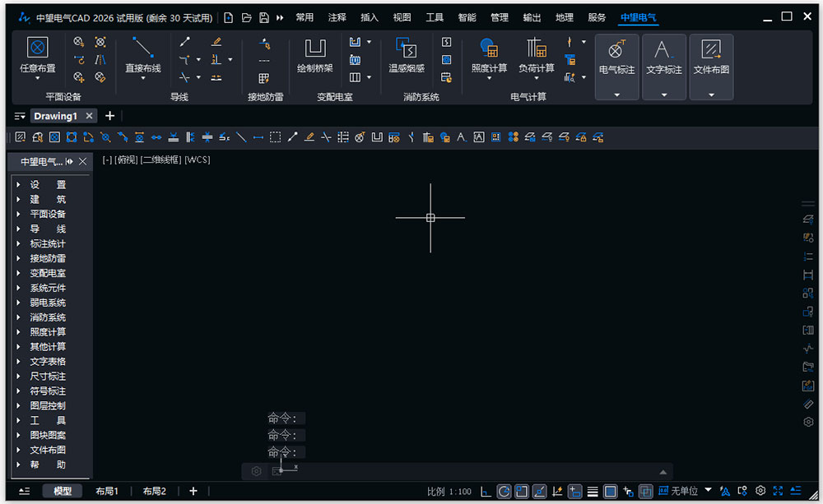Toggle line weight display in status bar

(593, 492)
